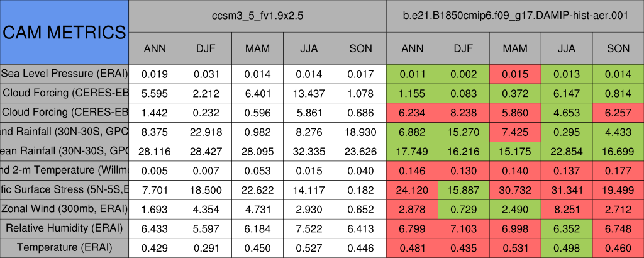Click the white cell showing 28.116
The image size is (644, 258).
(x=154, y=150)
